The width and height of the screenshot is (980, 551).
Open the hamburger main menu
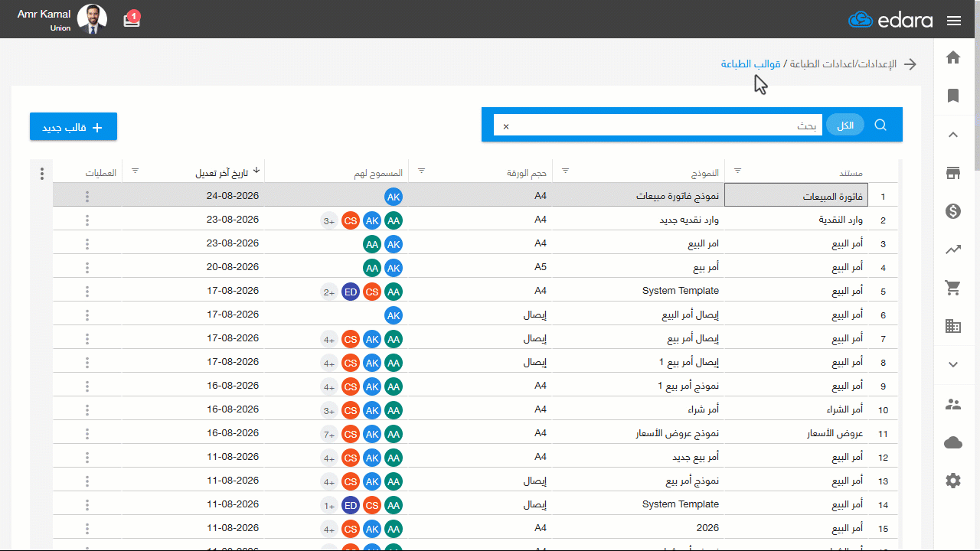pos(954,21)
